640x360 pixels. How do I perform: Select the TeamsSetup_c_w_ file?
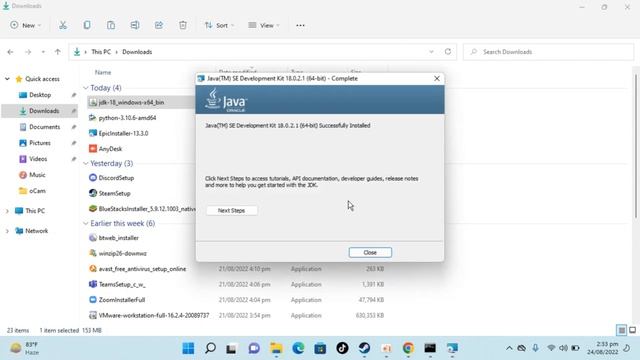click(122, 284)
